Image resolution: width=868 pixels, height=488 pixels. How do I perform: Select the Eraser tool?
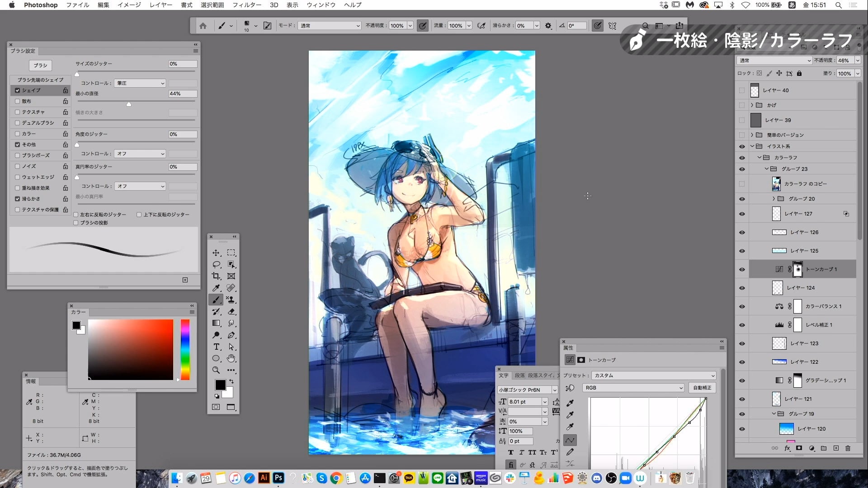(231, 311)
